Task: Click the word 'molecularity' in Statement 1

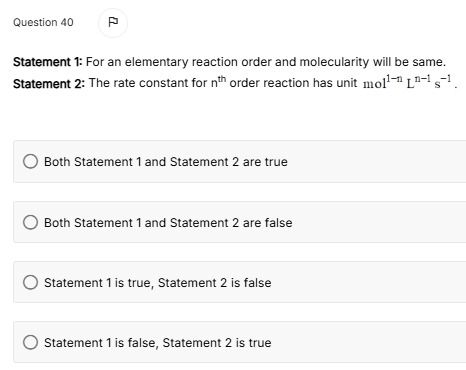Action: tap(334, 62)
